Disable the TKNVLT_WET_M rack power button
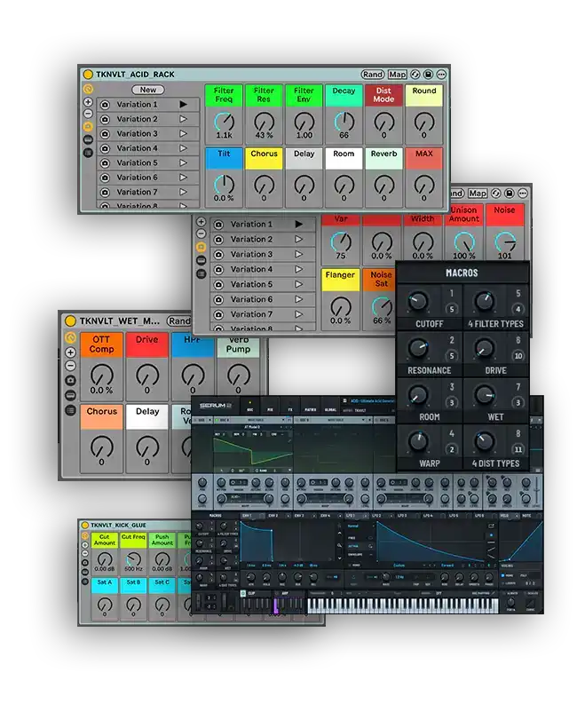The width and height of the screenshot is (577, 728). pos(71,321)
